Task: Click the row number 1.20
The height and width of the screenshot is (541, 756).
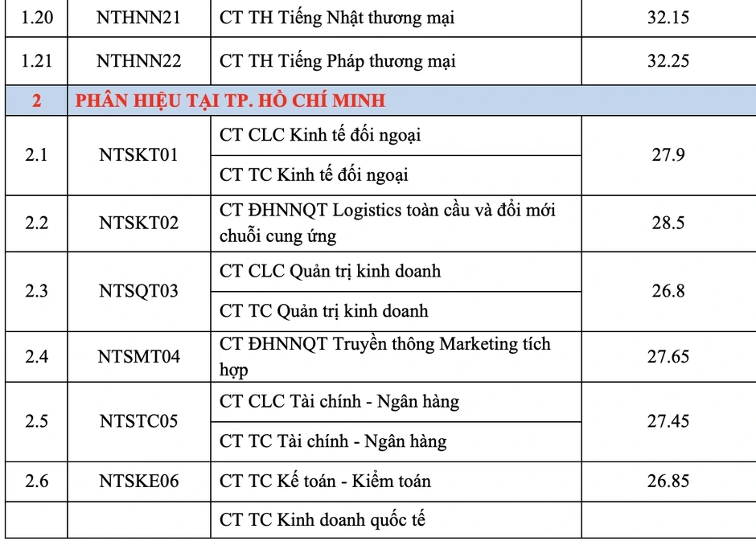Action: click(37, 18)
